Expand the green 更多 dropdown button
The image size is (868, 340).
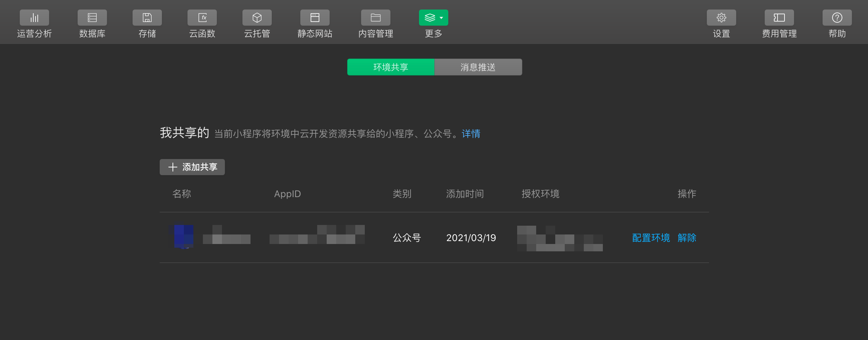434,18
